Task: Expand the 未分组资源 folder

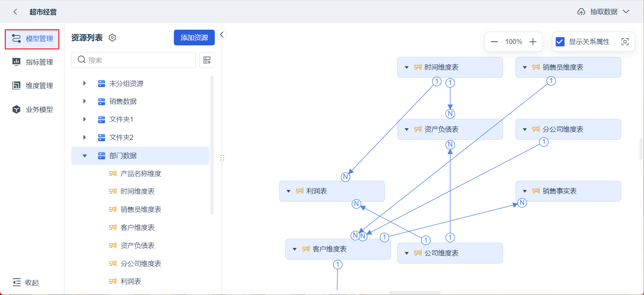Action: (x=85, y=83)
